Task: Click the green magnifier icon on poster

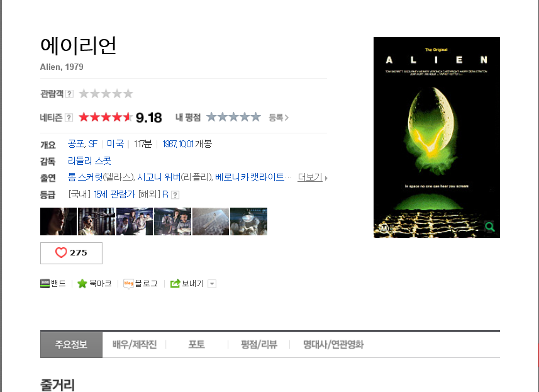Action: 489,227
